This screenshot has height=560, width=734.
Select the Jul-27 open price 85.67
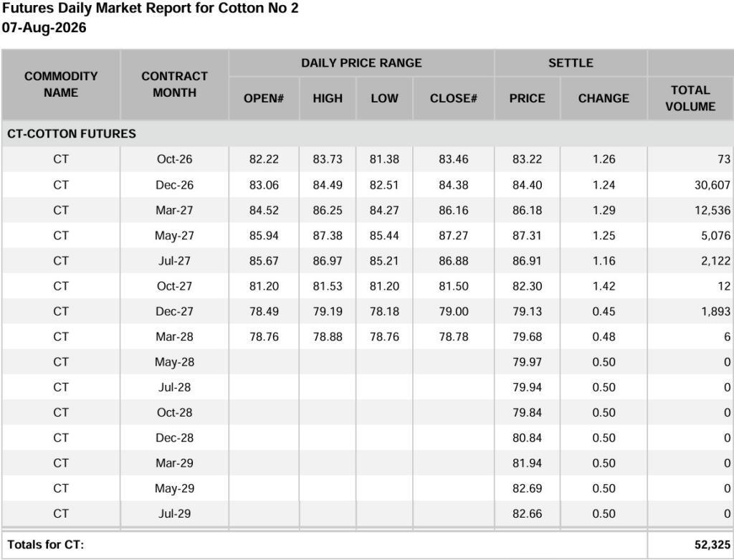pyautogui.click(x=264, y=261)
